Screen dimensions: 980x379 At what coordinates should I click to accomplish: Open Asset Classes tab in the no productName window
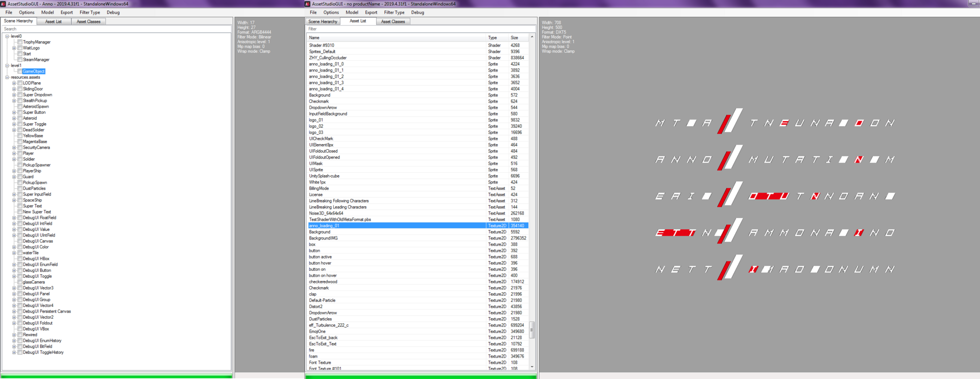click(393, 21)
